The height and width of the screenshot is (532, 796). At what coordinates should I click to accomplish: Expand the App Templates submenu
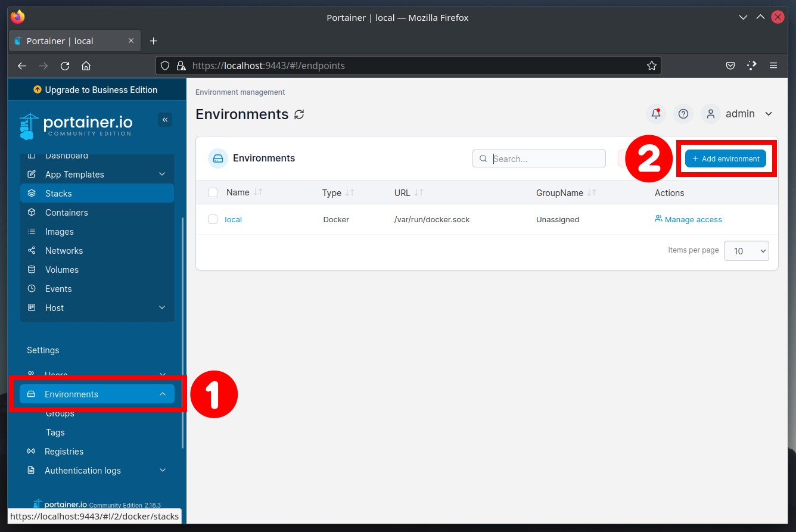coord(162,175)
